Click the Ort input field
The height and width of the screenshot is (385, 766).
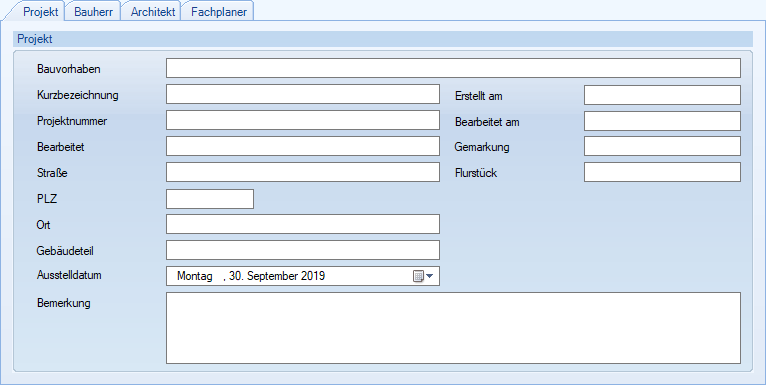pyautogui.click(x=303, y=224)
